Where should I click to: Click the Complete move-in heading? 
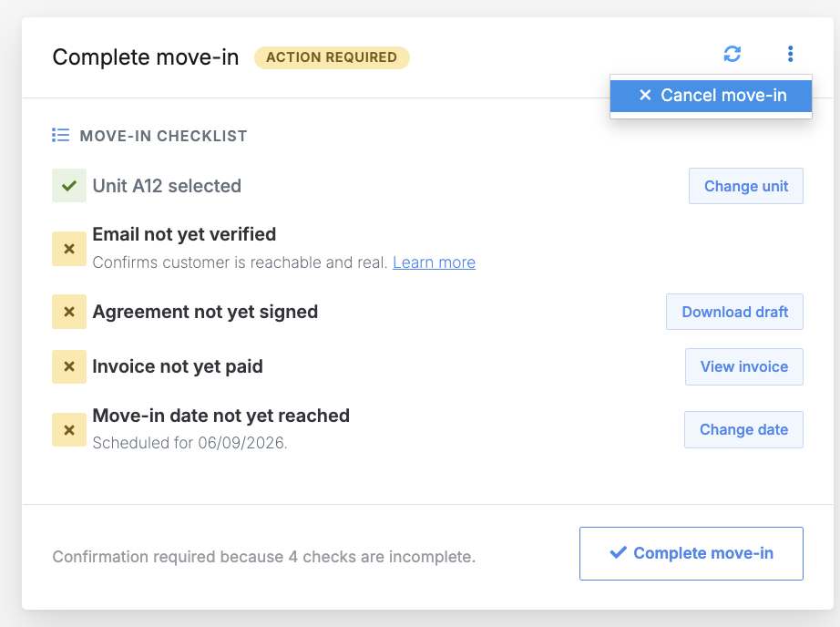click(146, 57)
